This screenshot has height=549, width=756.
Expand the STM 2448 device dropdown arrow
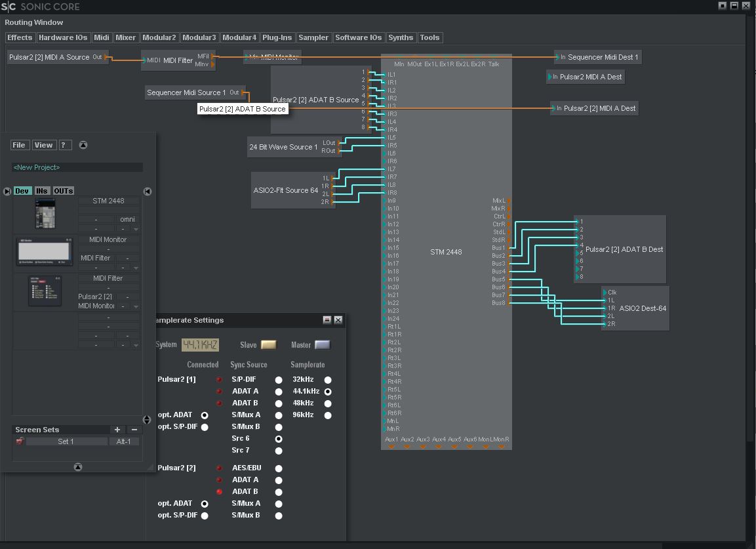[136, 229]
